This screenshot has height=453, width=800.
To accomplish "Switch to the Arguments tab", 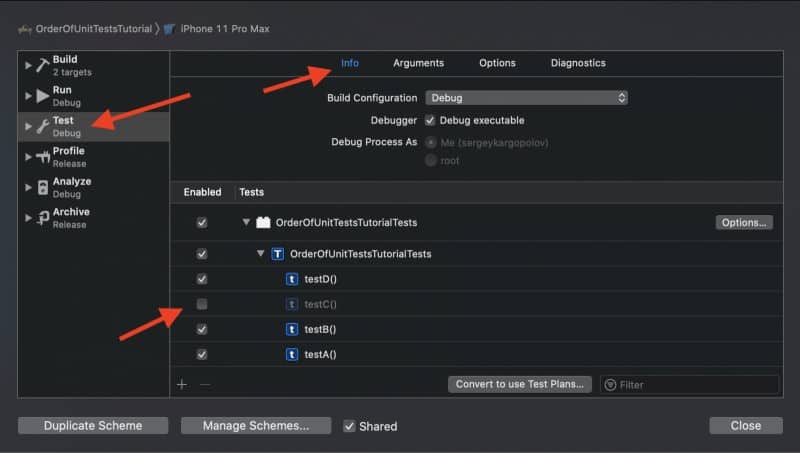I will tap(418, 63).
